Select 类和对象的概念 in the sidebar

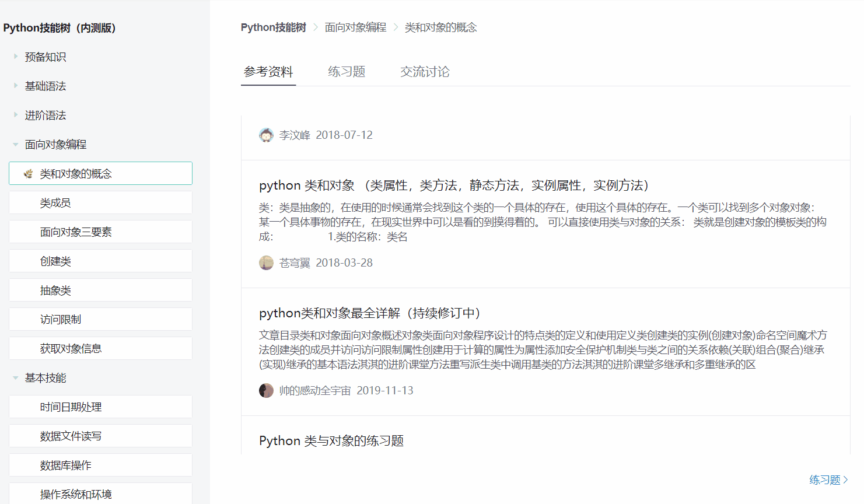point(100,173)
